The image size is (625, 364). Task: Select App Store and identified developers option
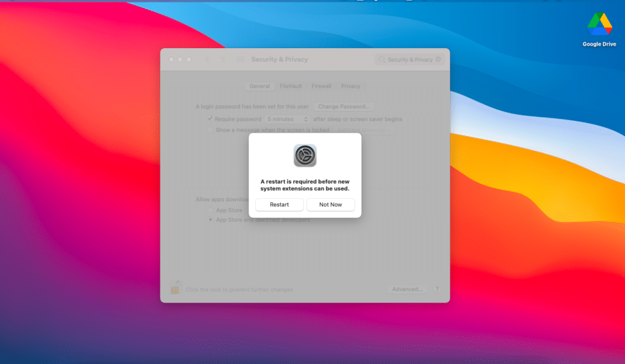[211, 220]
